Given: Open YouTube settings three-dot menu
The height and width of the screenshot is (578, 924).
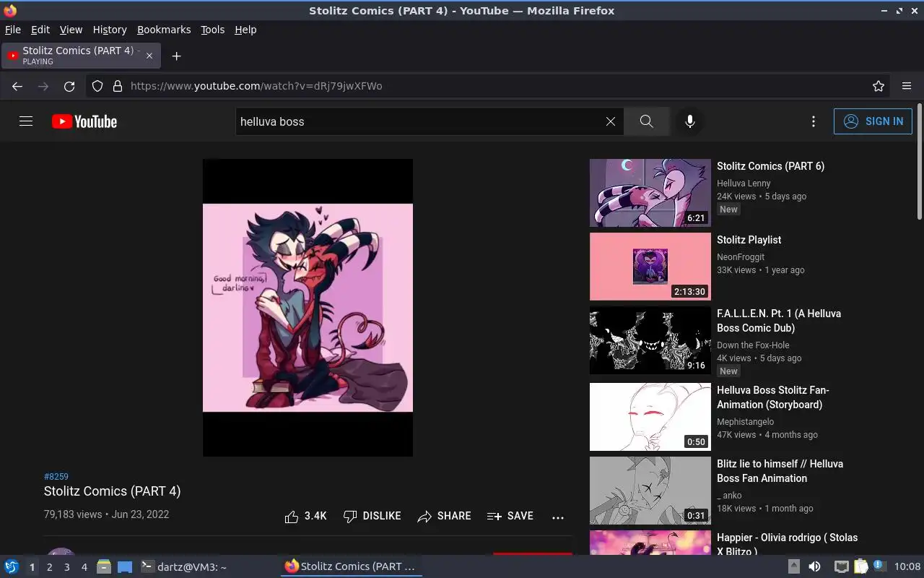Looking at the screenshot, I should pyautogui.click(x=814, y=121).
